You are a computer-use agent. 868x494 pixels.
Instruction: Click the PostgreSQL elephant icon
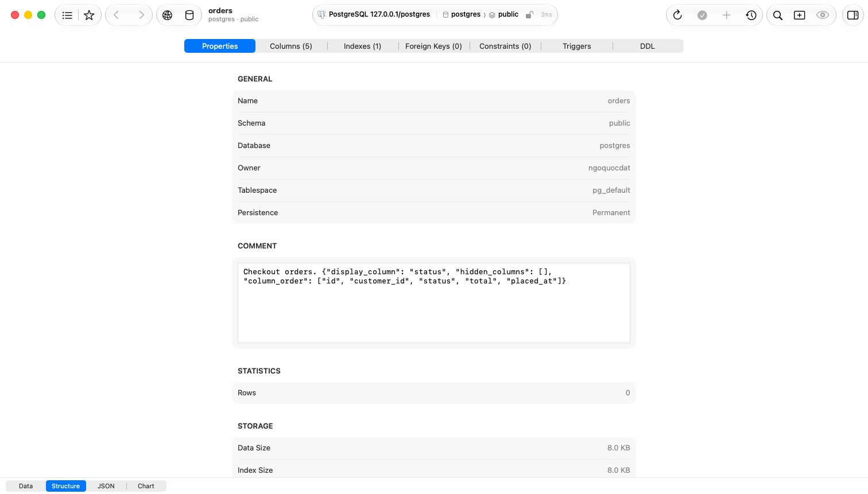pos(321,15)
